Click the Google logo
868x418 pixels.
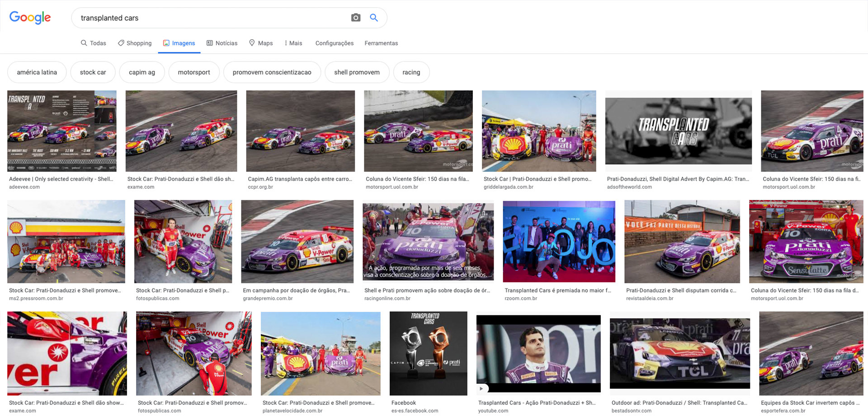pos(30,18)
